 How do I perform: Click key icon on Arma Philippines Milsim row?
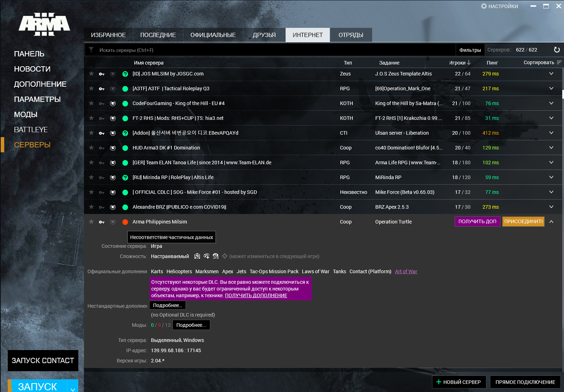tap(102, 222)
